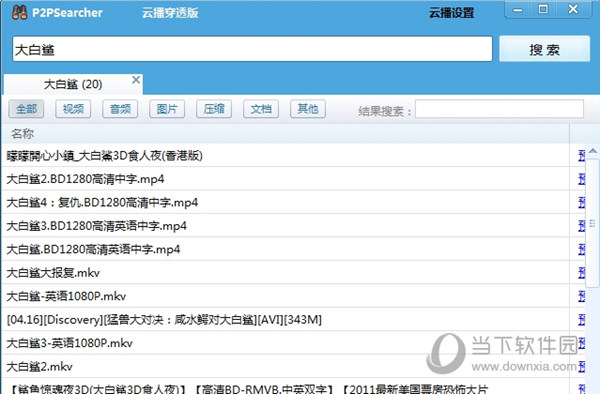600x394 pixels.
Task: Minimize the P2PSearcher window
Action: (x=518, y=10)
